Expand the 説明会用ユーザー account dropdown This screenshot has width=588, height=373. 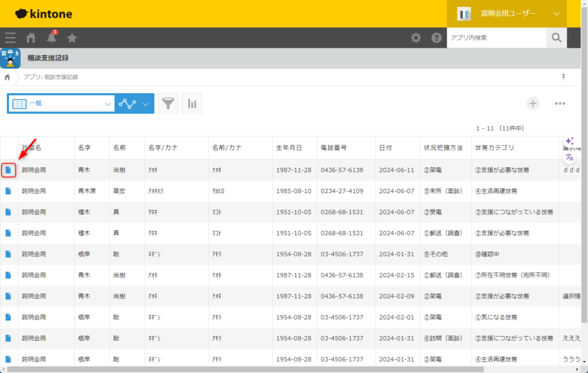coord(556,13)
